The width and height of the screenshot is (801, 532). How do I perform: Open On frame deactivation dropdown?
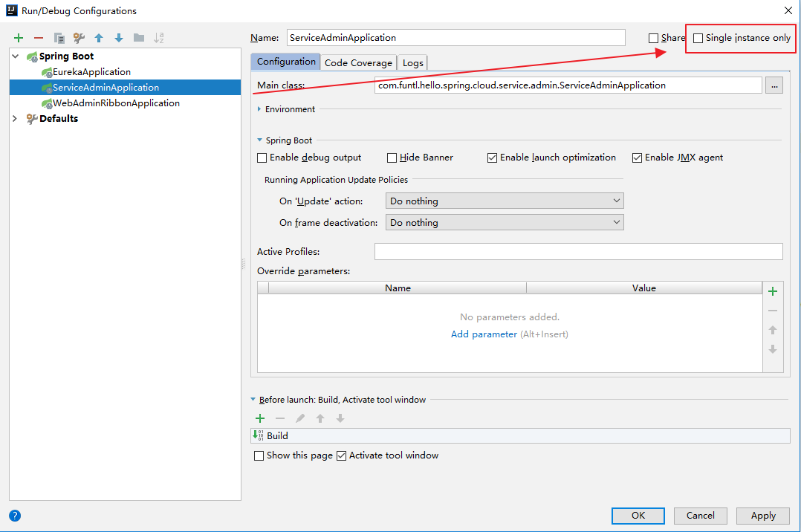point(505,222)
